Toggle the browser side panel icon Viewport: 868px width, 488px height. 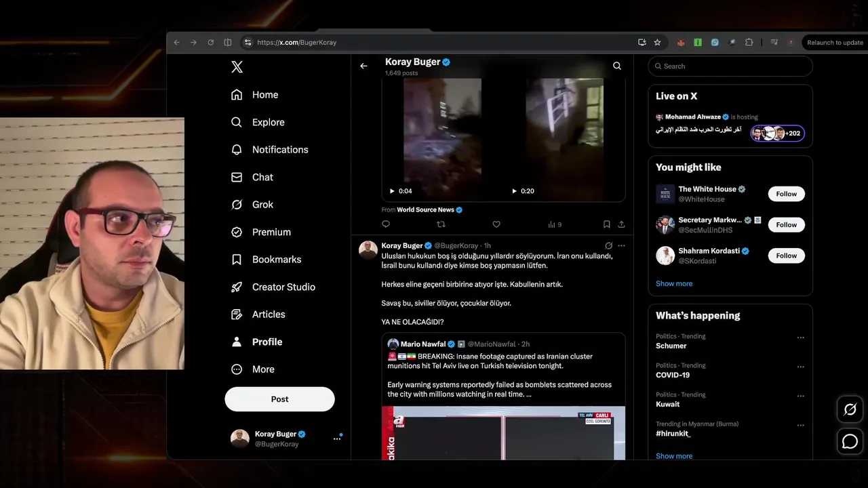(x=227, y=42)
